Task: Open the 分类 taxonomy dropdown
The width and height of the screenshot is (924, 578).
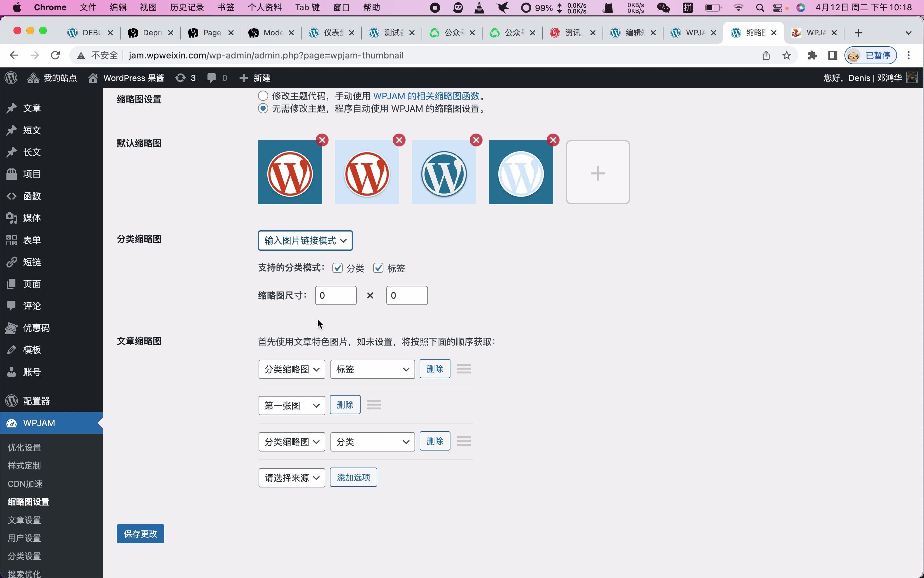Action: 373,442
